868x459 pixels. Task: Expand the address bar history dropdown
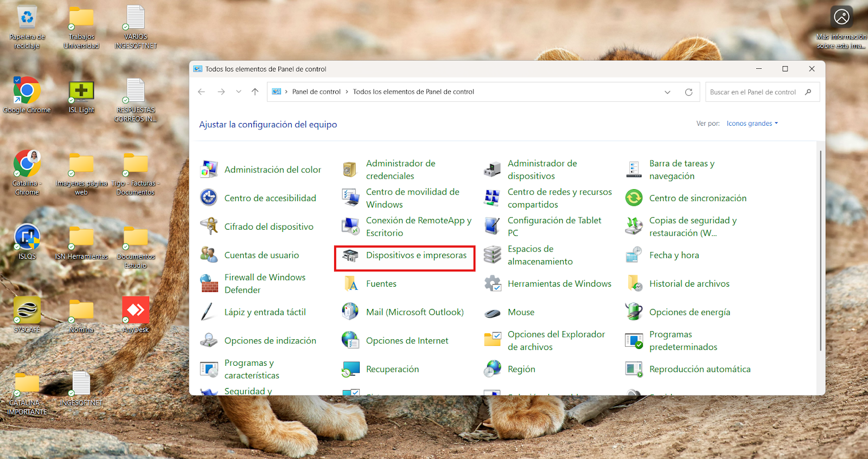[667, 92]
